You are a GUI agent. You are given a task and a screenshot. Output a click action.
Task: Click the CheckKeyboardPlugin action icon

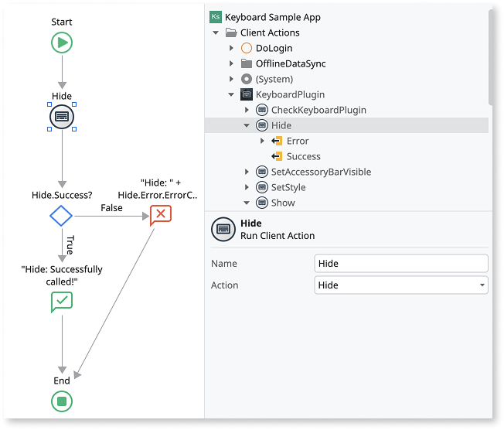(262, 110)
